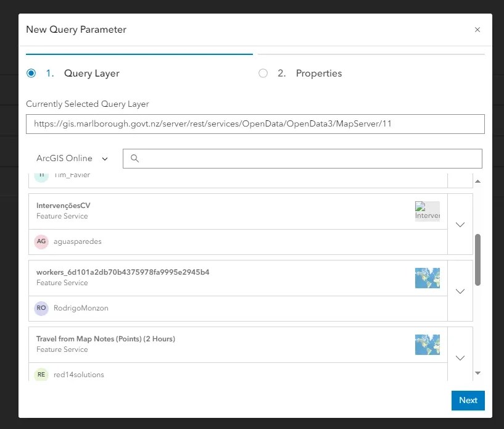Viewport: 504px width, 429px height.
Task: Click the IntervençõesCV broken thumbnail image
Action: (x=427, y=211)
